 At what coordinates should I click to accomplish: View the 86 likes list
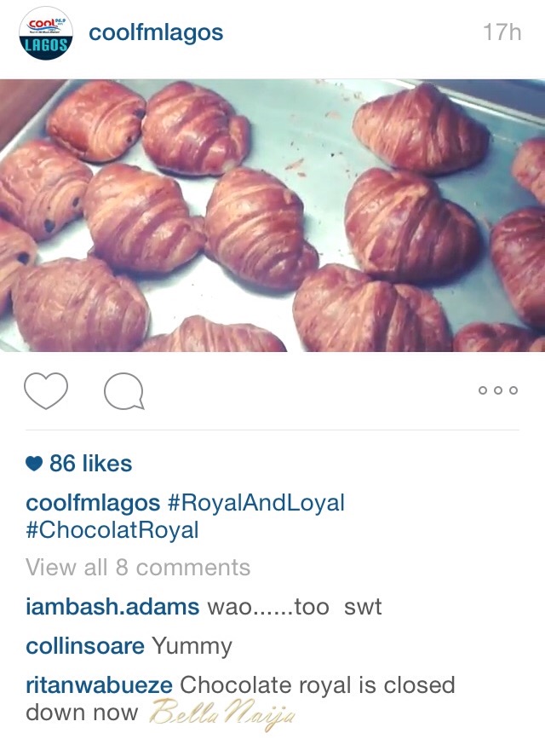pos(90,464)
